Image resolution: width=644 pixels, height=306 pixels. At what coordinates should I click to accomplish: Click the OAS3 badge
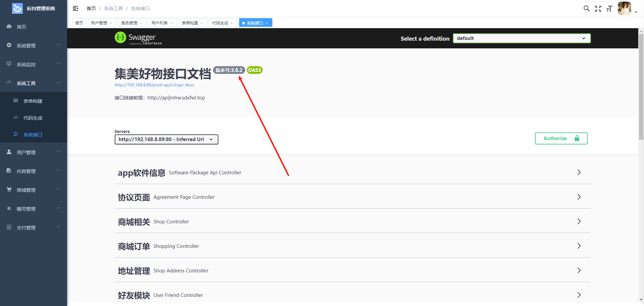point(255,70)
